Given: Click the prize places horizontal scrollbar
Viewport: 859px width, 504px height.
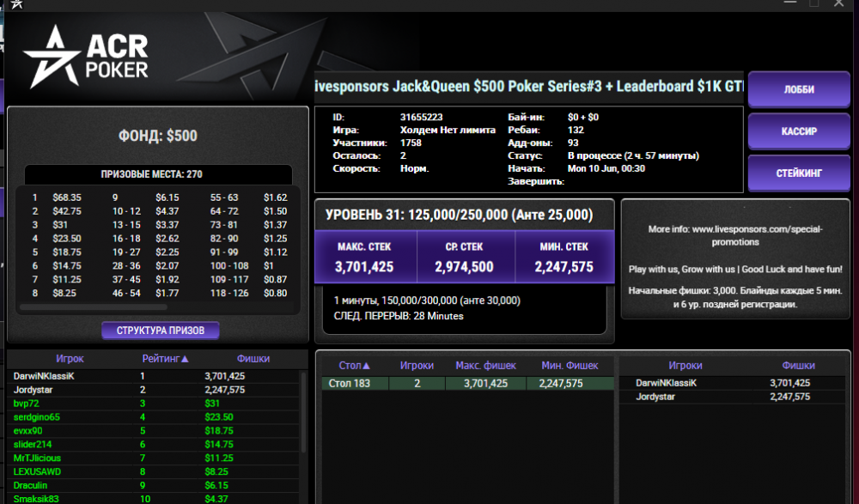Looking at the screenshot, I should pyautogui.click(x=94, y=306).
